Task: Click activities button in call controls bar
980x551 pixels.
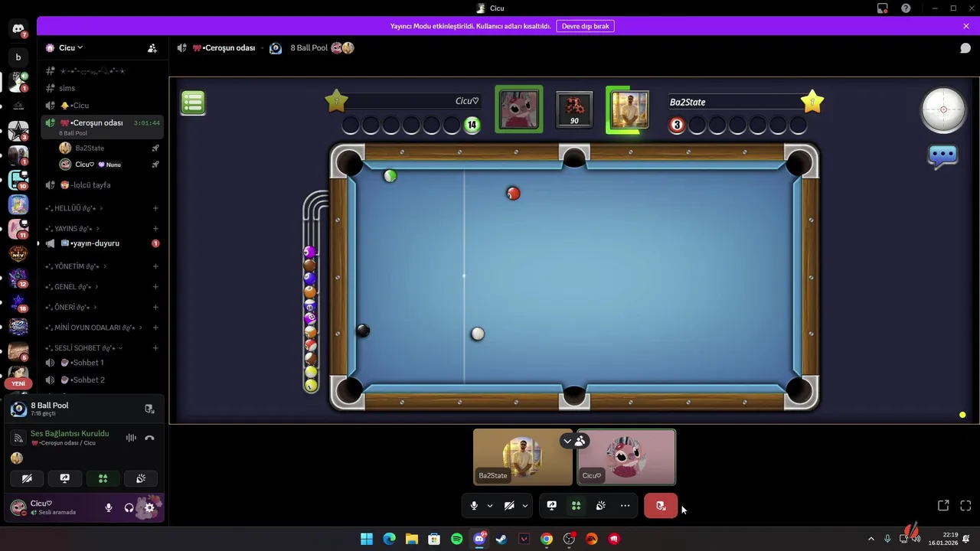Action: [x=576, y=506]
